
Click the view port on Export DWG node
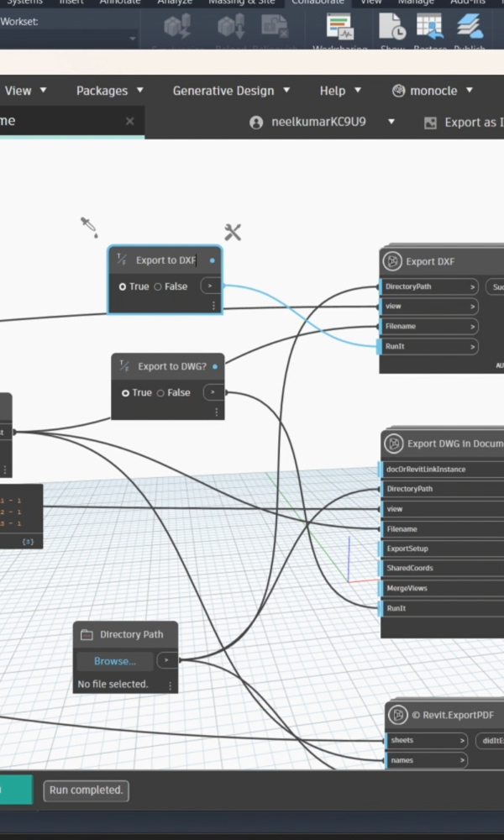443,509
